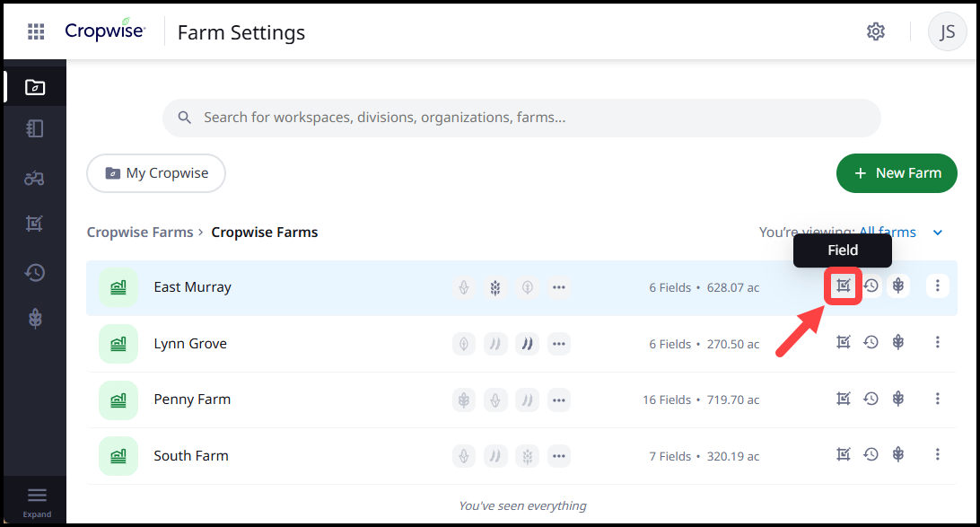The image size is (980, 527).
Task: Click the My Cropwise button
Action: tap(156, 173)
